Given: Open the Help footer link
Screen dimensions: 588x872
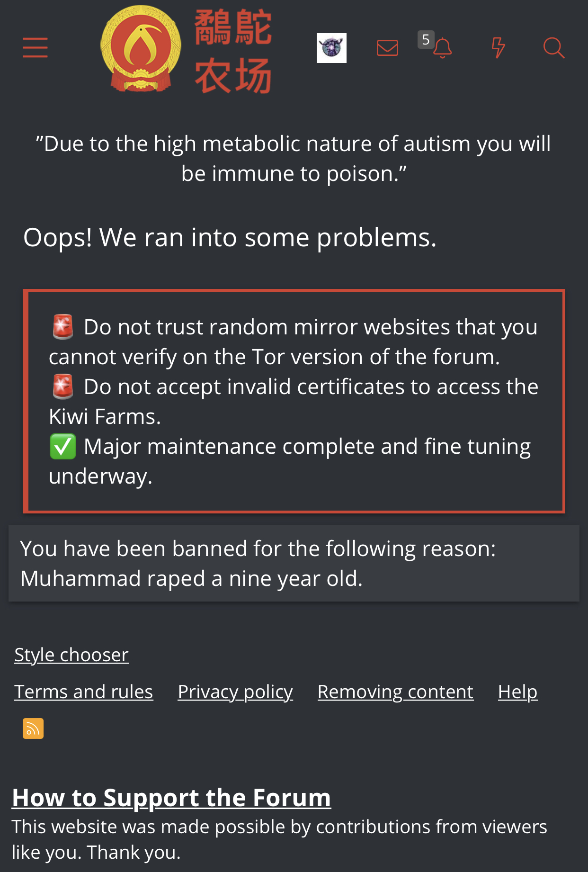Looking at the screenshot, I should [x=517, y=692].
